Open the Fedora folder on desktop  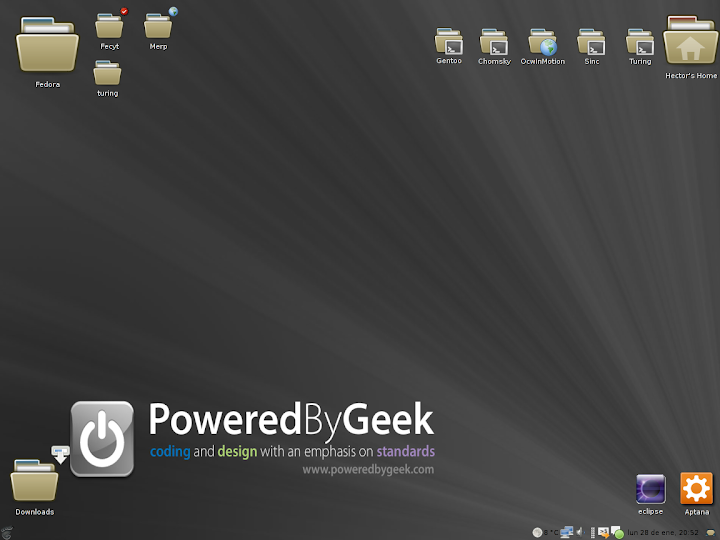click(x=47, y=45)
